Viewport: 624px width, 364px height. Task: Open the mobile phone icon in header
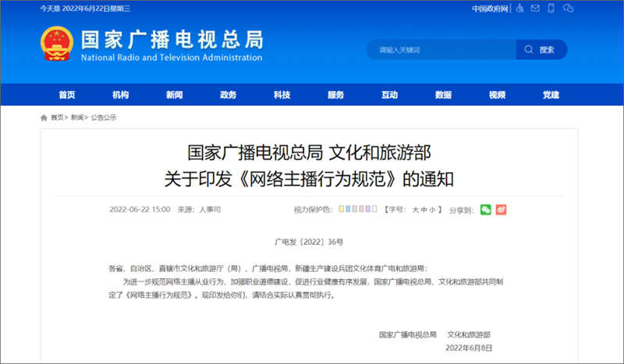pos(551,9)
